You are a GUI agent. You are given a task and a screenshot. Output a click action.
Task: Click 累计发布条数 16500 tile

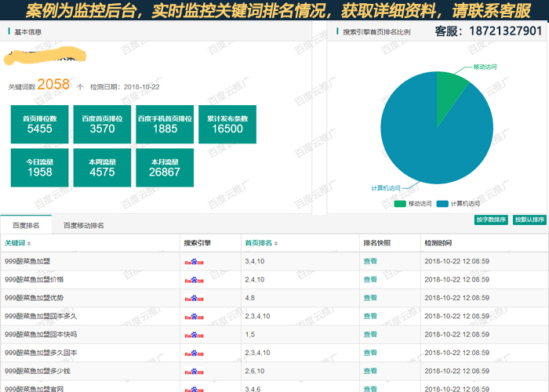tap(227, 124)
